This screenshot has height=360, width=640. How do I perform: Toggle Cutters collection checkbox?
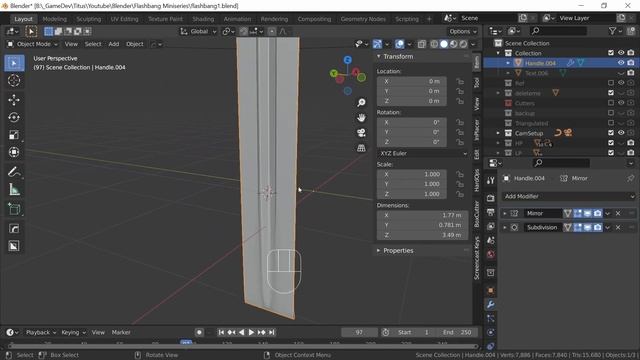[611, 103]
